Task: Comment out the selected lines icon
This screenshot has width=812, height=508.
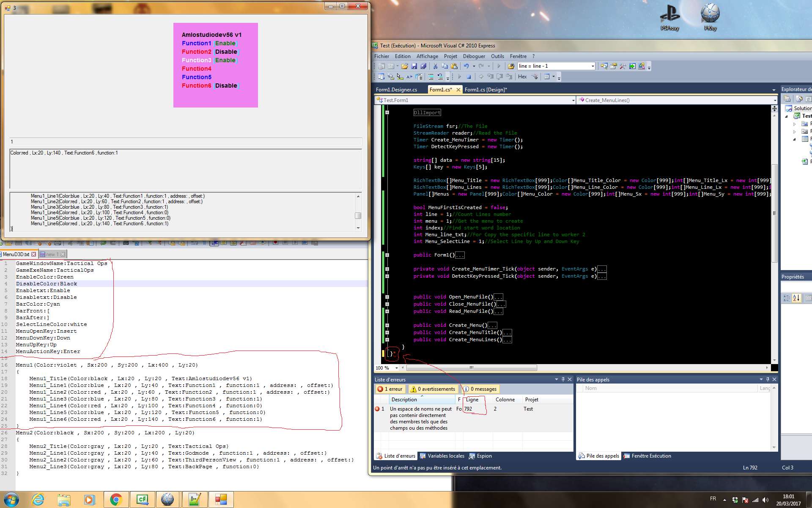Action: click(x=431, y=77)
